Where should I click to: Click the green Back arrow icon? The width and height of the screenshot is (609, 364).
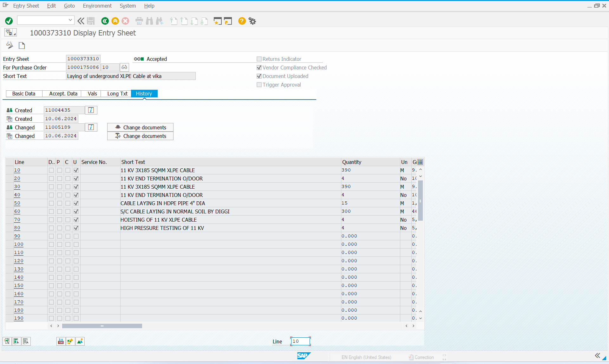tap(105, 21)
